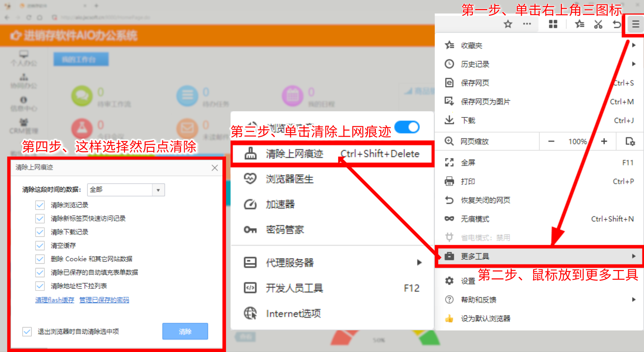Viewport: 644px width, 352px height.
Task: Decrease page zoom with minus button
Action: point(551,141)
